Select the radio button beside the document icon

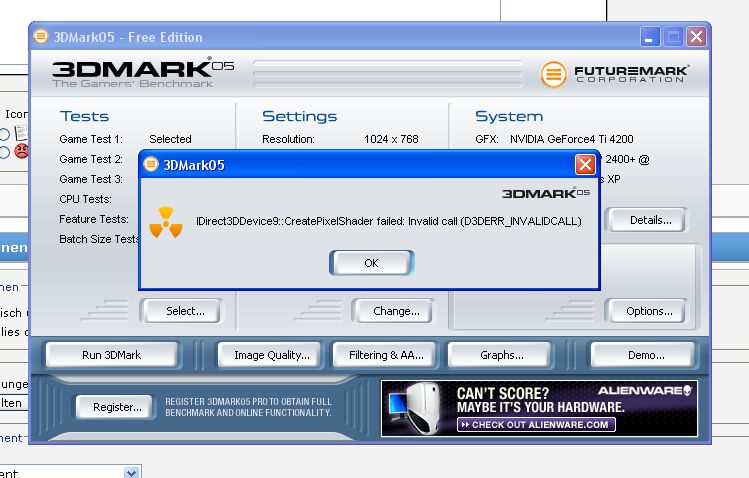click(4, 134)
